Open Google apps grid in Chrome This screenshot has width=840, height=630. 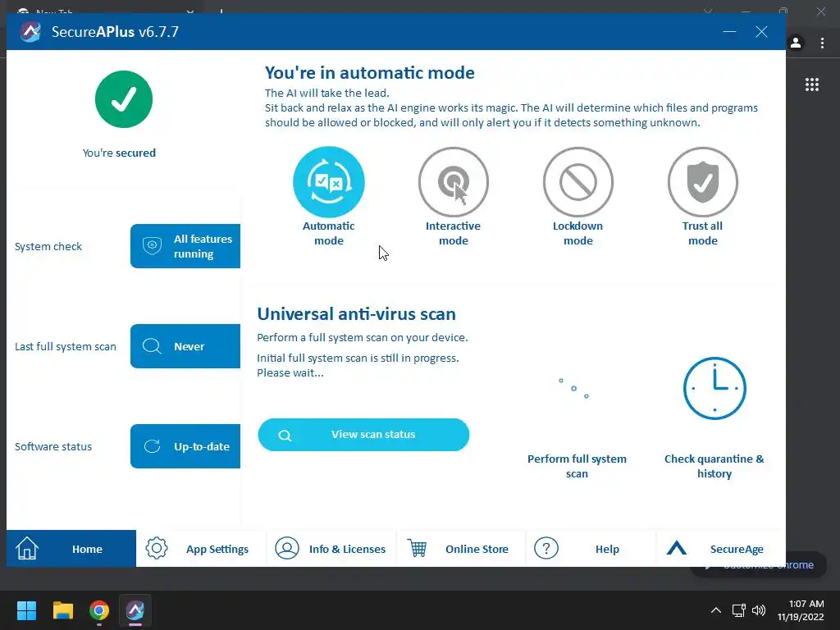click(812, 84)
